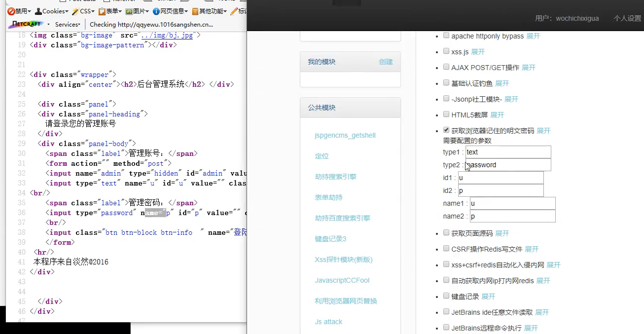
Task: Uncheck 获取浏览器记住的明文密码 module
Action: pyautogui.click(x=446, y=130)
